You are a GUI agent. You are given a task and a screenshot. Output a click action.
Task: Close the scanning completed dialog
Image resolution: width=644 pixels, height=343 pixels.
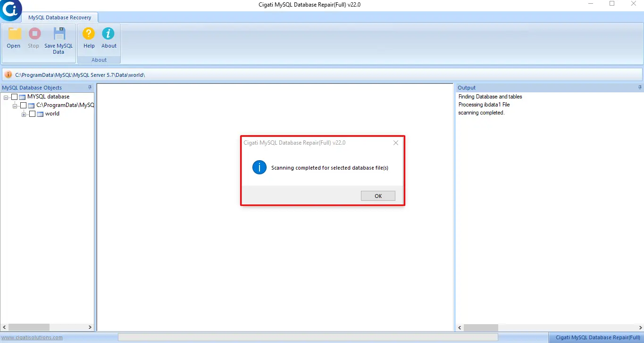pos(395,143)
